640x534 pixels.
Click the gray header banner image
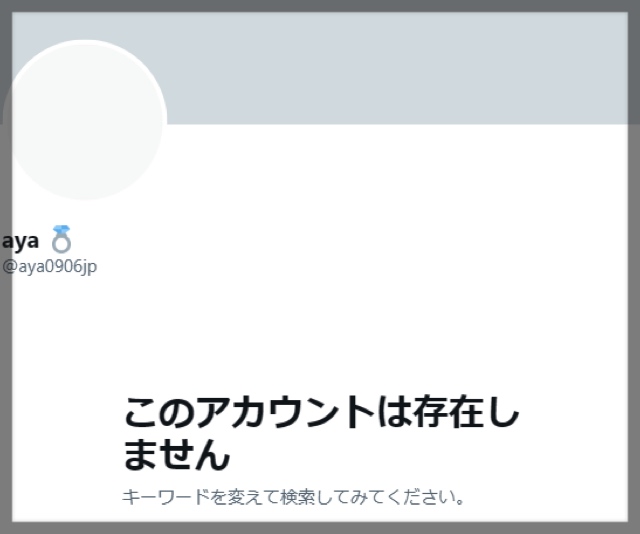coord(396,68)
